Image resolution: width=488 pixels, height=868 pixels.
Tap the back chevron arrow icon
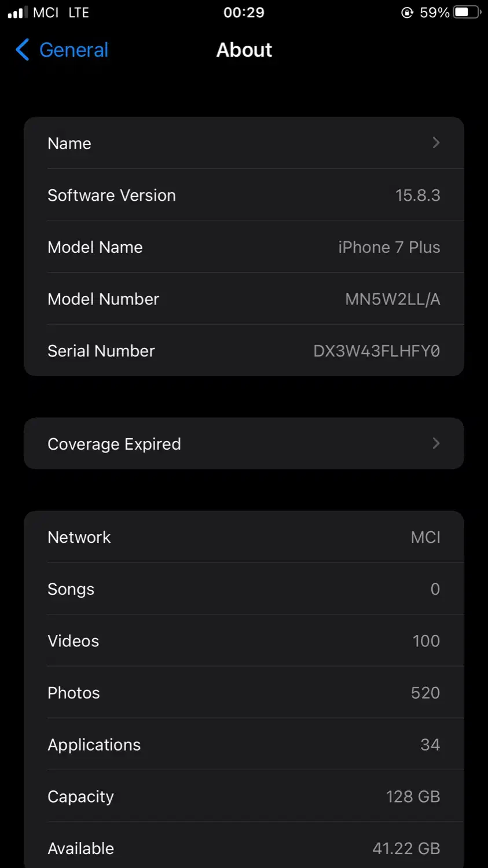22,50
